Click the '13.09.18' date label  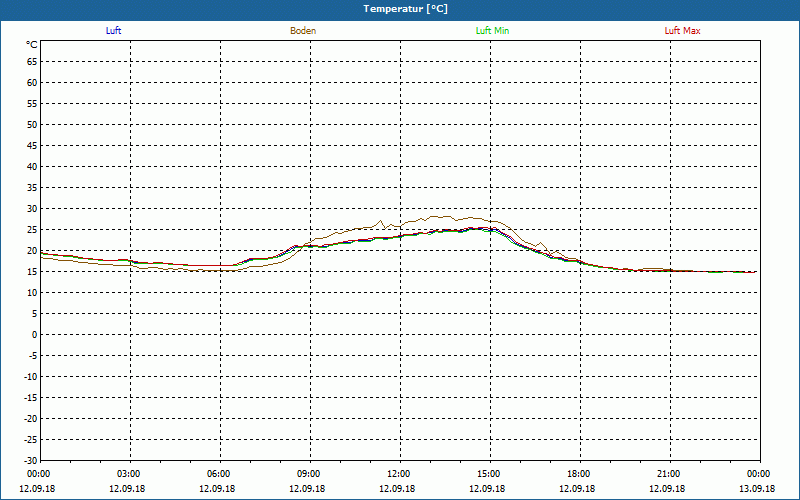[757, 489]
